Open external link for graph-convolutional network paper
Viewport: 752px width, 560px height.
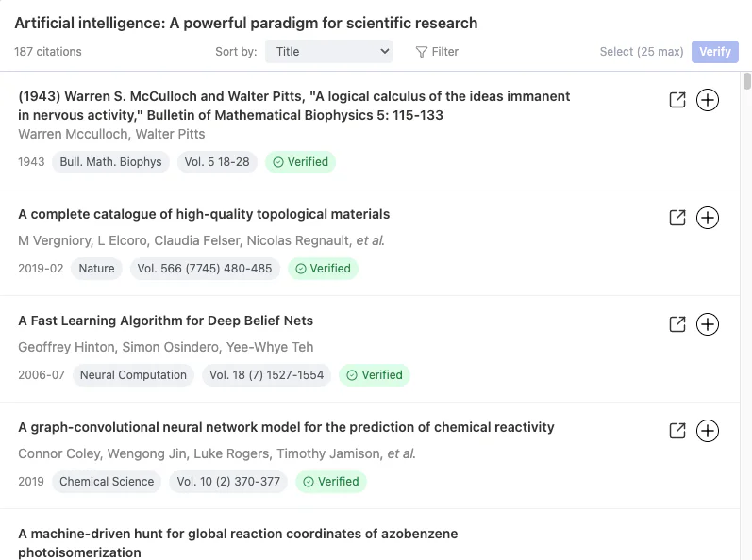point(677,431)
